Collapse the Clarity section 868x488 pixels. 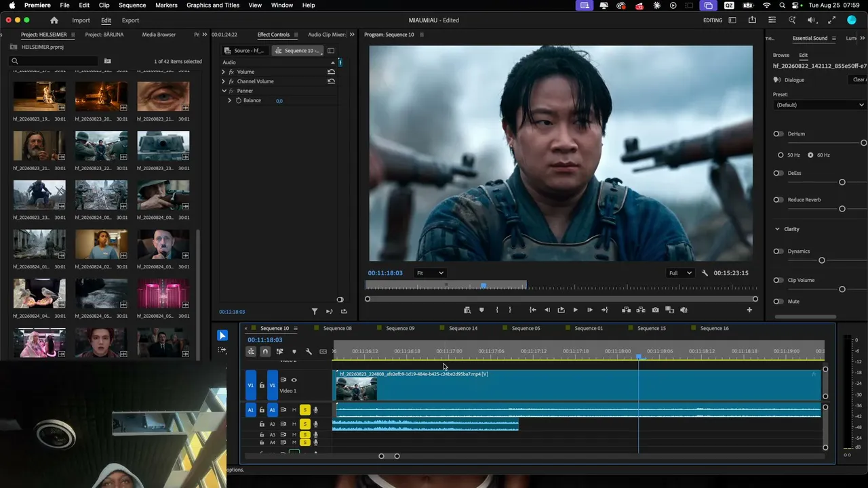click(x=777, y=229)
